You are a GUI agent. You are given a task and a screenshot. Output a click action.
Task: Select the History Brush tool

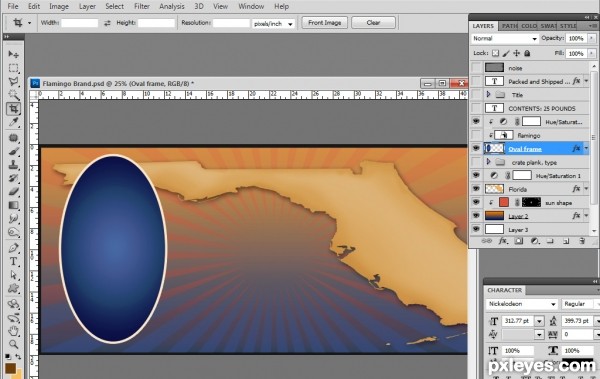pyautogui.click(x=13, y=178)
